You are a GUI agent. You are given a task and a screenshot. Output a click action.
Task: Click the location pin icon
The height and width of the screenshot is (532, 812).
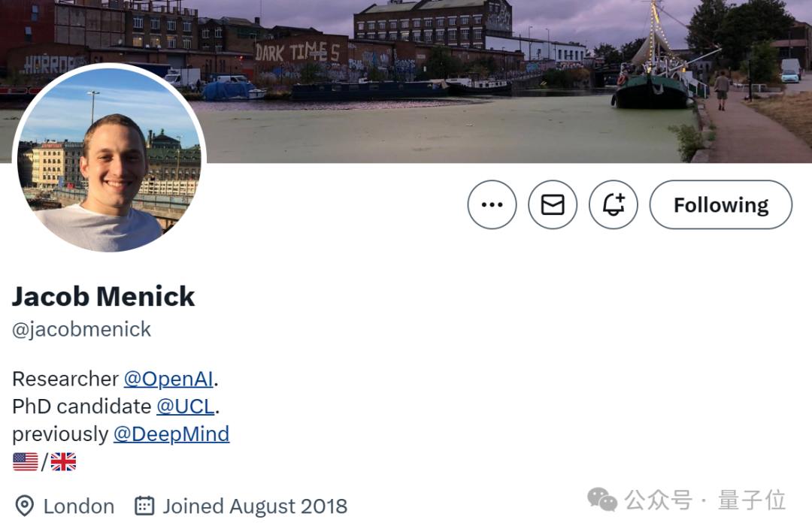tap(25, 506)
